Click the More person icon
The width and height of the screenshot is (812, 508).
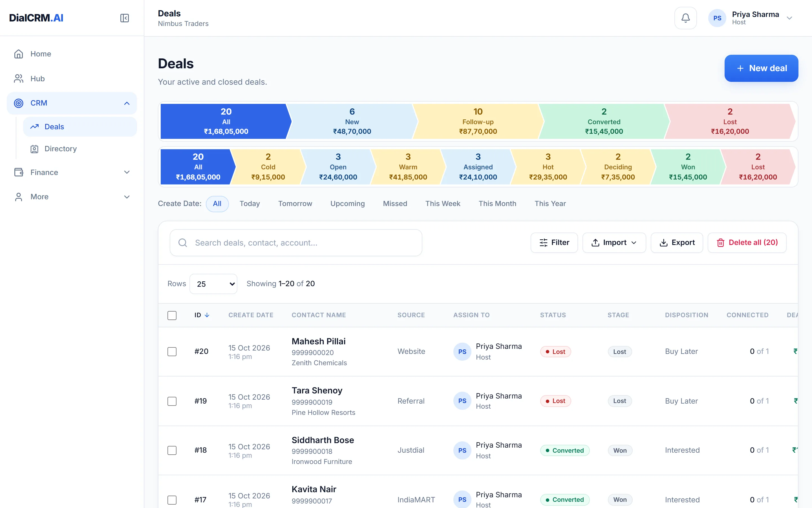click(19, 197)
